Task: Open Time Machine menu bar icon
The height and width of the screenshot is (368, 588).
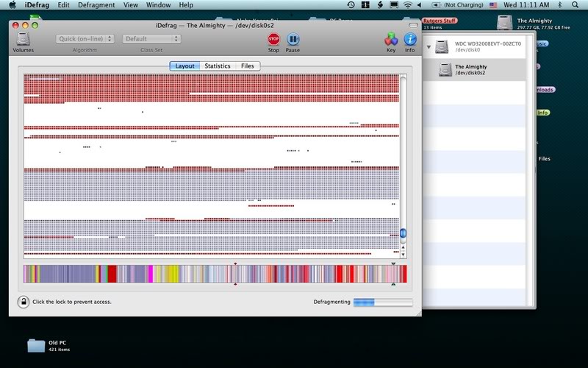Action: click(x=351, y=5)
